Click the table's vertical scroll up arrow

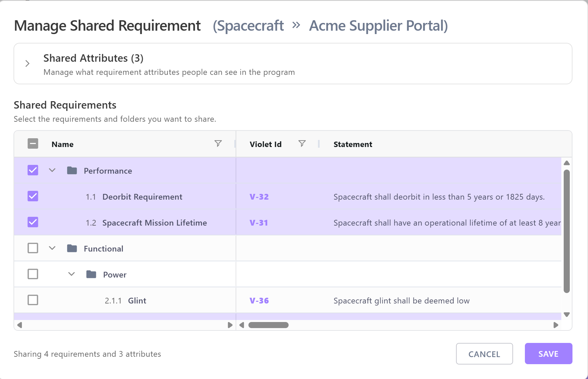[567, 163]
